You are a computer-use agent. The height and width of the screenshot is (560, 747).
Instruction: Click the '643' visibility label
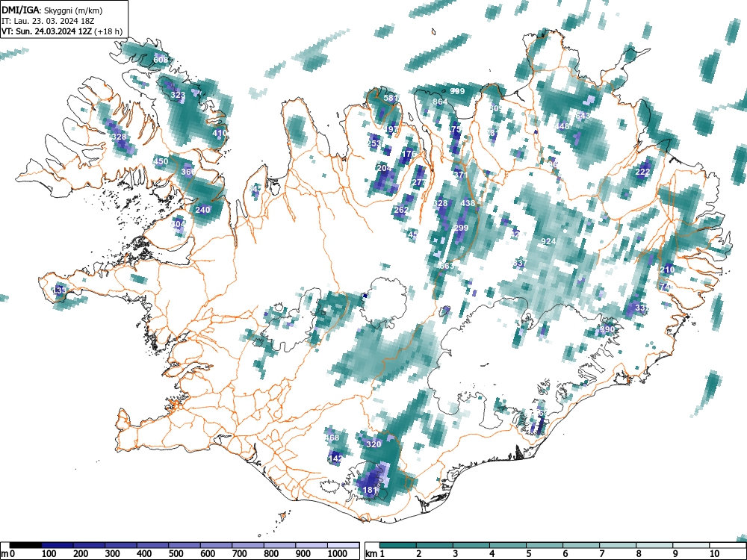click(x=583, y=116)
